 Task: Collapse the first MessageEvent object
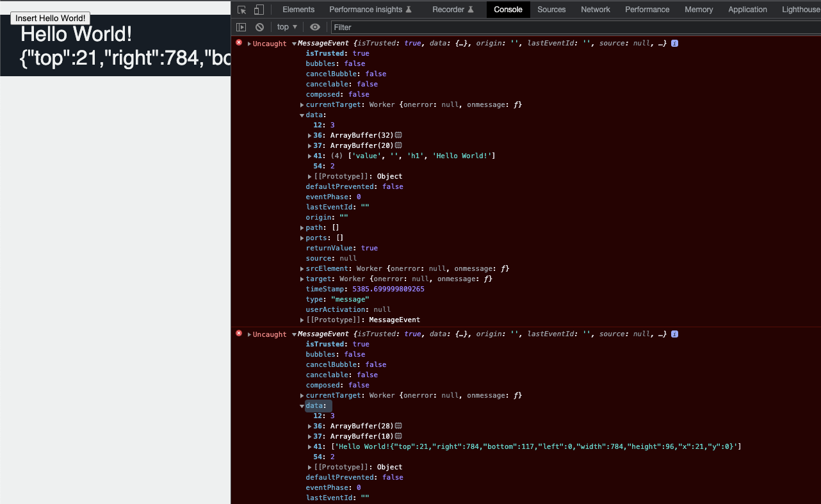pos(294,44)
